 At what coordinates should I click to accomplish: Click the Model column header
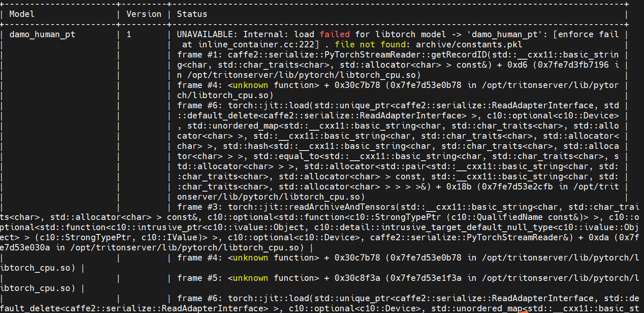pos(22,14)
